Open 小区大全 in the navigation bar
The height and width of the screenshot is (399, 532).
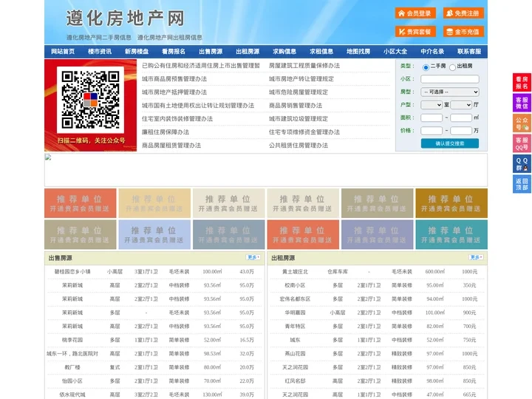(395, 52)
